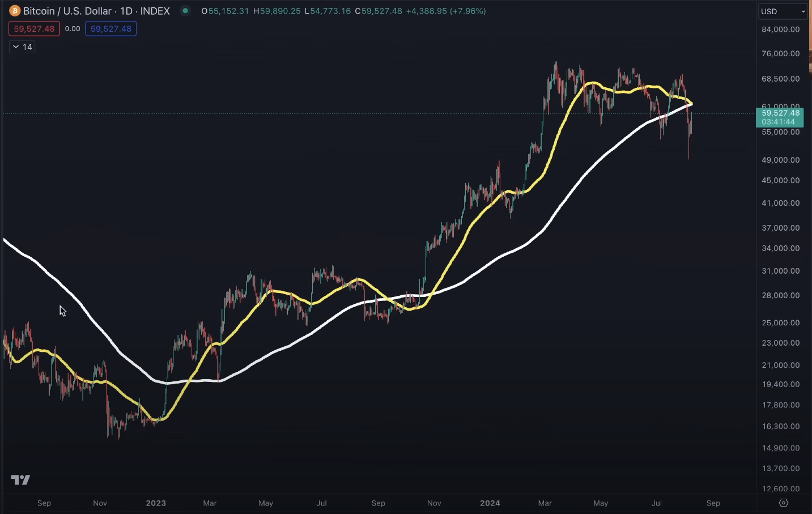Click the high value H59,890.25
The height and width of the screenshot is (514, 812).
277,11
